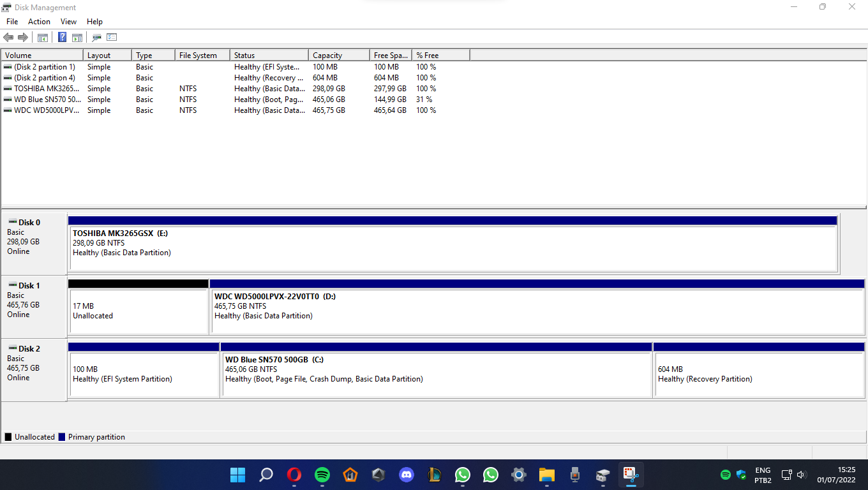Click Healthy (Boot, Pag... status cell

point(269,100)
